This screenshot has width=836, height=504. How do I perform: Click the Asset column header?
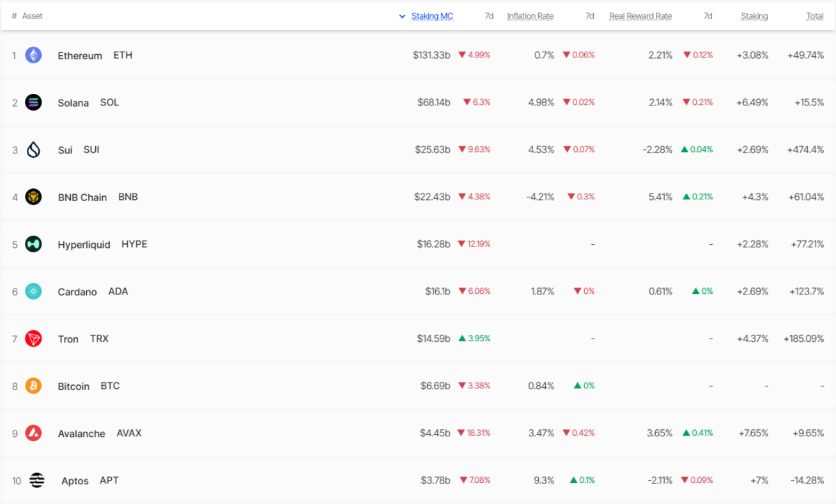tap(33, 16)
